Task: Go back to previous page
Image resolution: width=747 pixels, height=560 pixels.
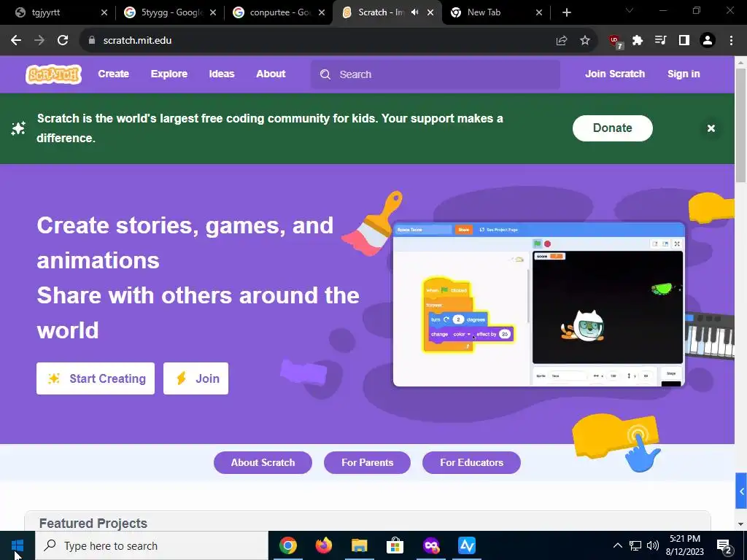Action: (16, 41)
